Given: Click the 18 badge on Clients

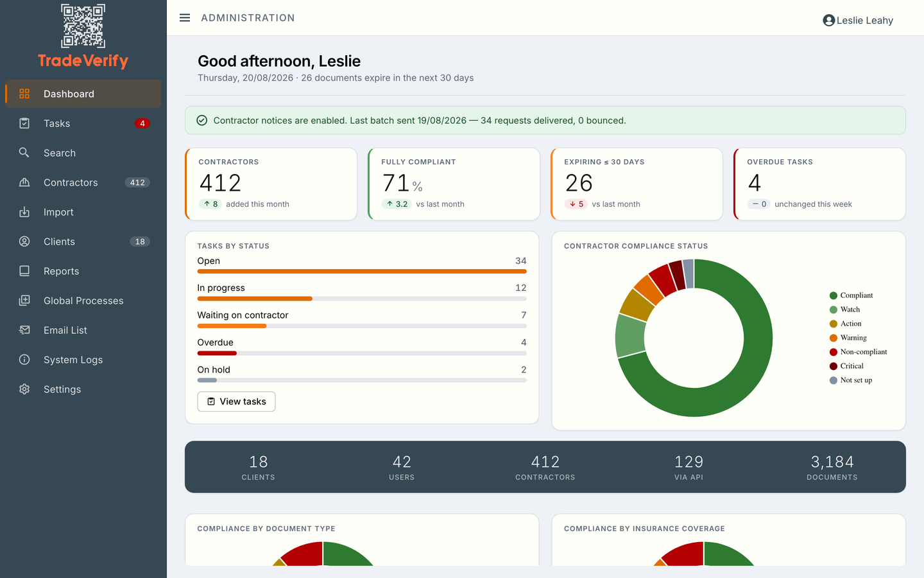Looking at the screenshot, I should click(x=140, y=241).
